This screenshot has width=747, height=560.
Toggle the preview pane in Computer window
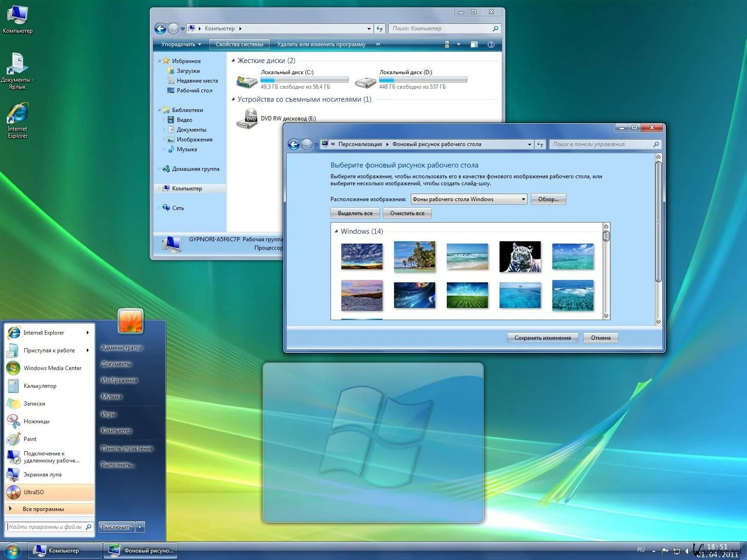point(474,44)
